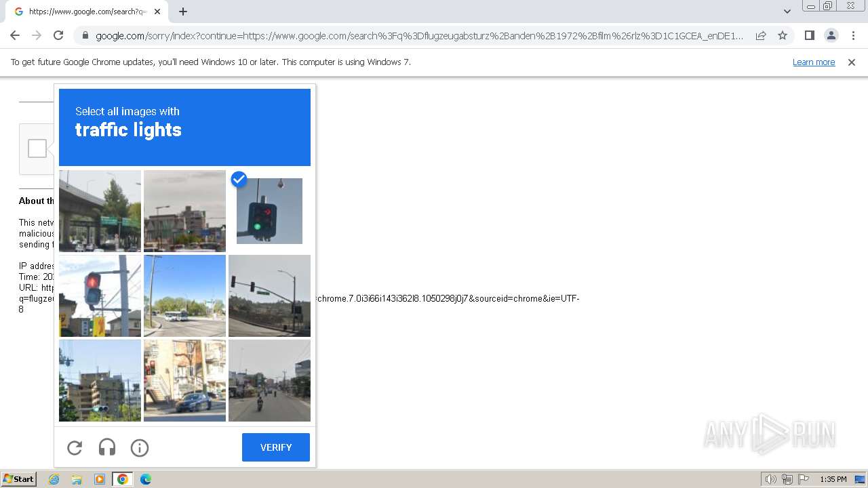This screenshot has width=868, height=488.
Task: Open File Explorer from taskbar
Action: pos(77,479)
